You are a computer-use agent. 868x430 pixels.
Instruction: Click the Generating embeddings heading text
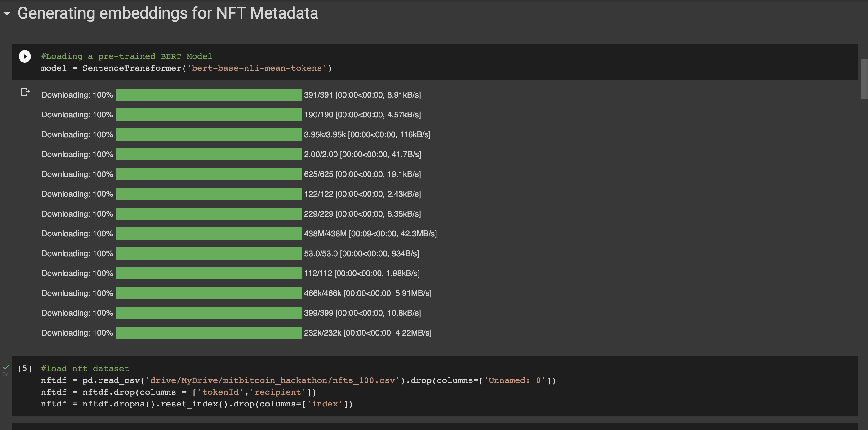[x=167, y=13]
